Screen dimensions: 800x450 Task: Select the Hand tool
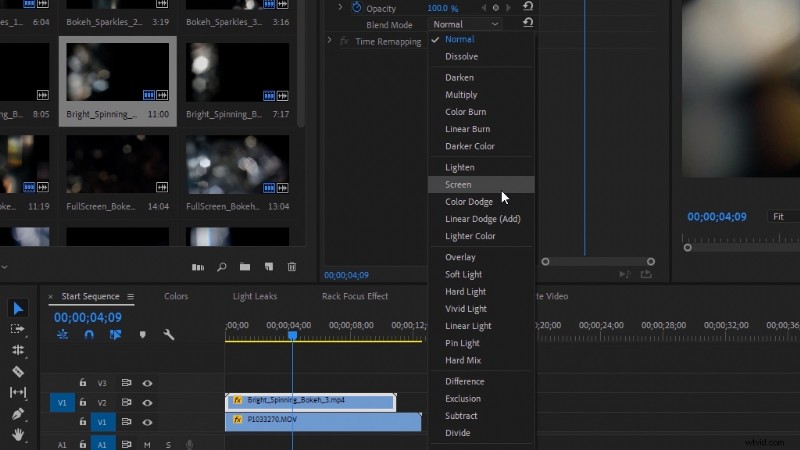pos(18,435)
